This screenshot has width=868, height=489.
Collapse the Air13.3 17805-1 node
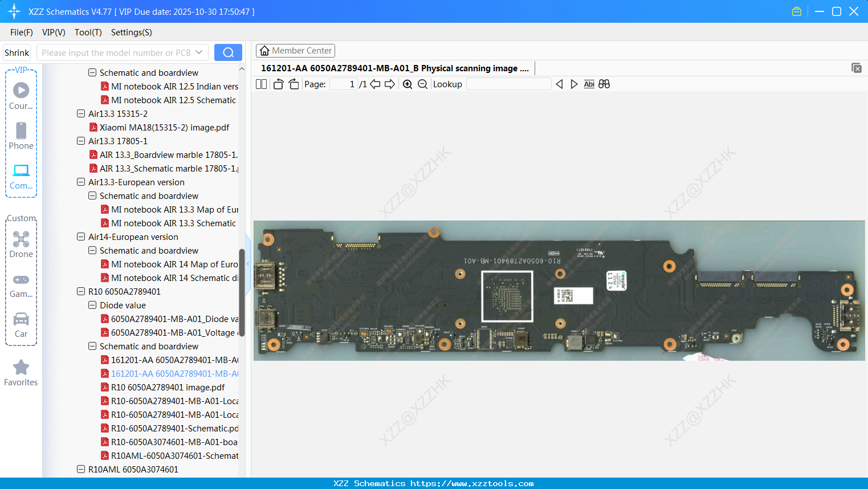[x=81, y=141]
